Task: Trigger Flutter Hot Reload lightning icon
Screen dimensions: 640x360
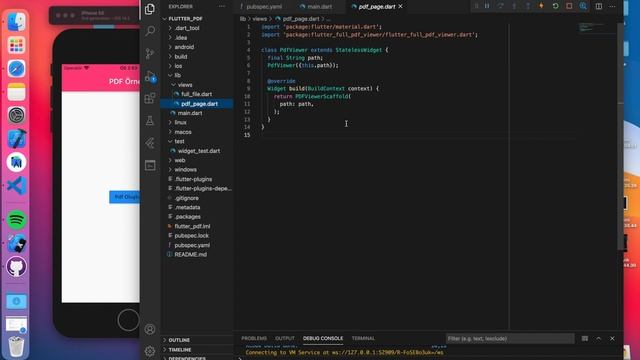Action: [x=542, y=6]
